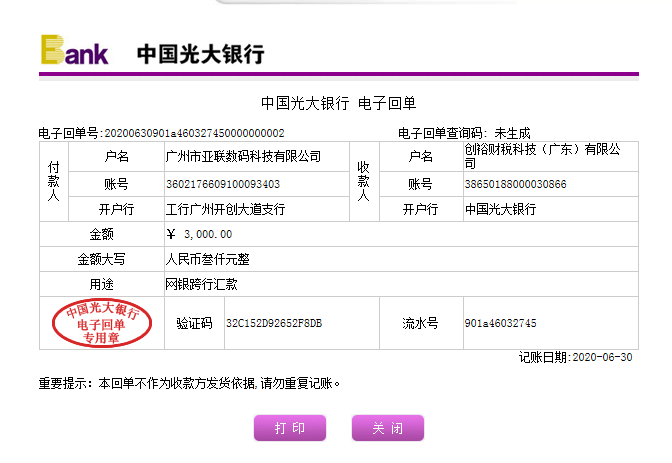Select verification code 32C152D92652F8DB
Screen dimensions: 672x463
[274, 323]
